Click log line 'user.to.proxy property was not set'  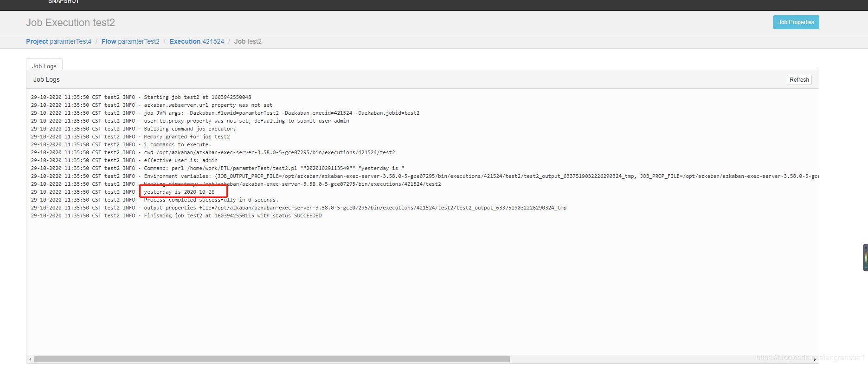click(x=190, y=121)
